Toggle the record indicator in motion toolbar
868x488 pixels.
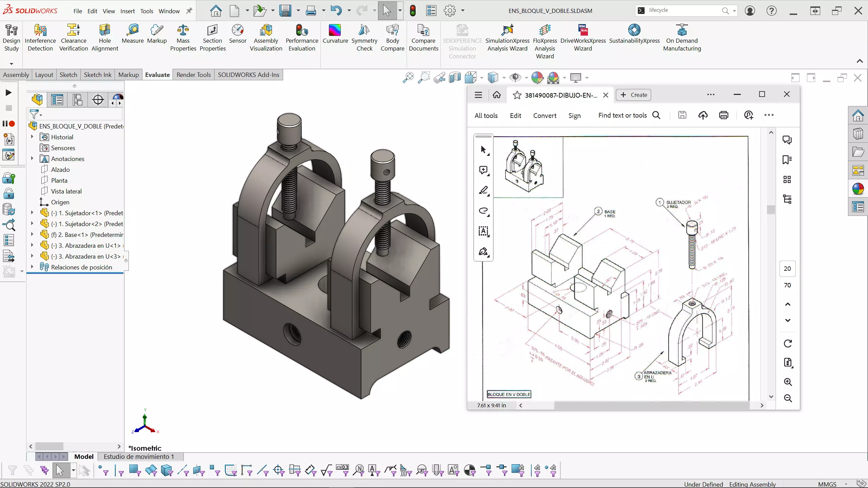coord(12,124)
